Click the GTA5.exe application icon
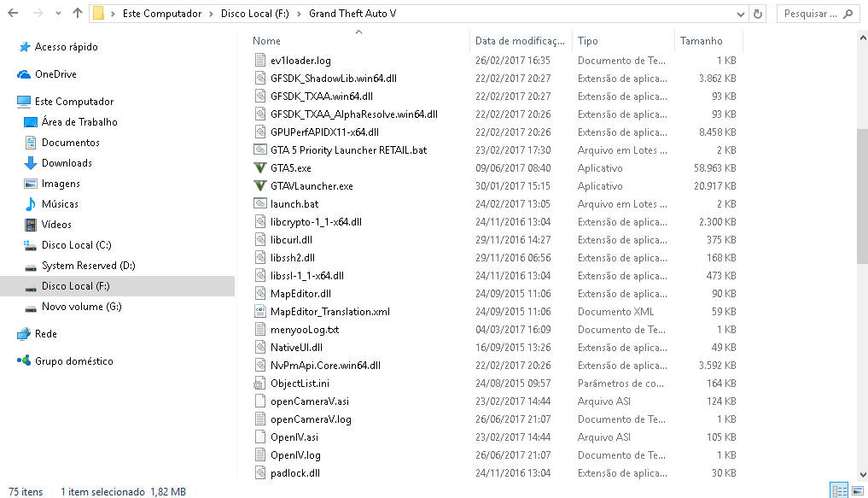The image size is (868, 498). pyautogui.click(x=259, y=167)
